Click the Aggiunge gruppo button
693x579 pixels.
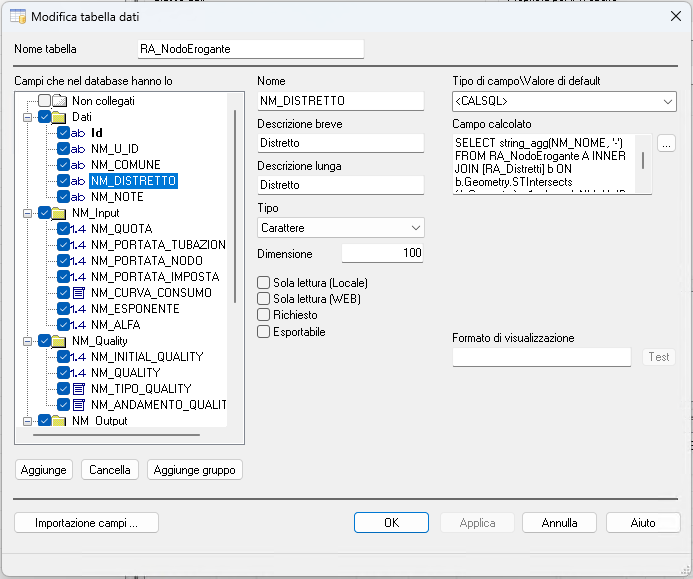(x=194, y=469)
